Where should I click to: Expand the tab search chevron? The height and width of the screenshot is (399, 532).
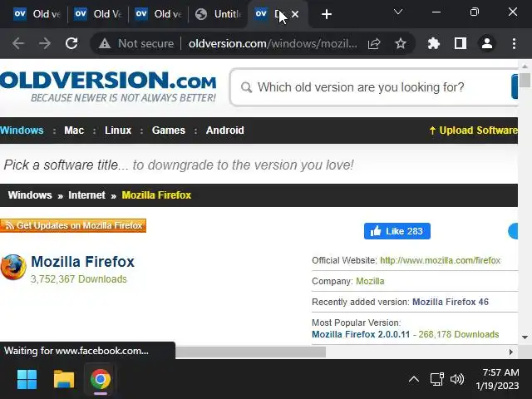click(398, 12)
